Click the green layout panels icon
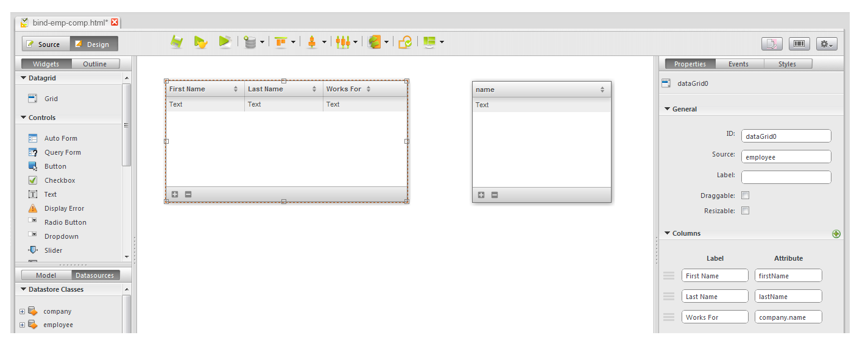 [429, 42]
